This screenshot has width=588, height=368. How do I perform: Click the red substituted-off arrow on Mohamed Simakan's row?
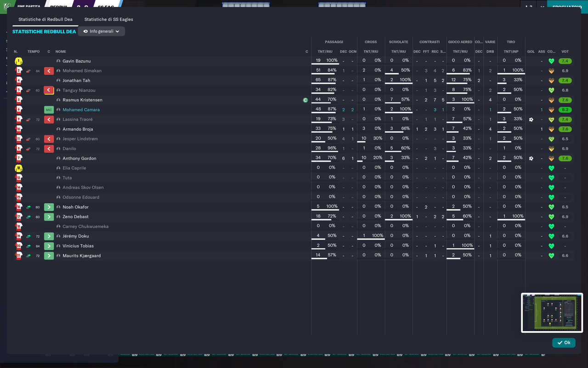click(49, 71)
